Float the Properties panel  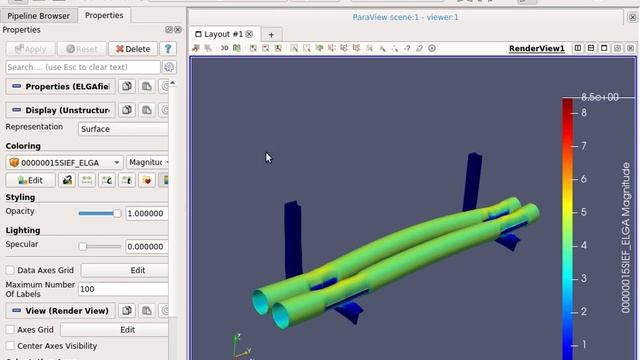coord(169,30)
